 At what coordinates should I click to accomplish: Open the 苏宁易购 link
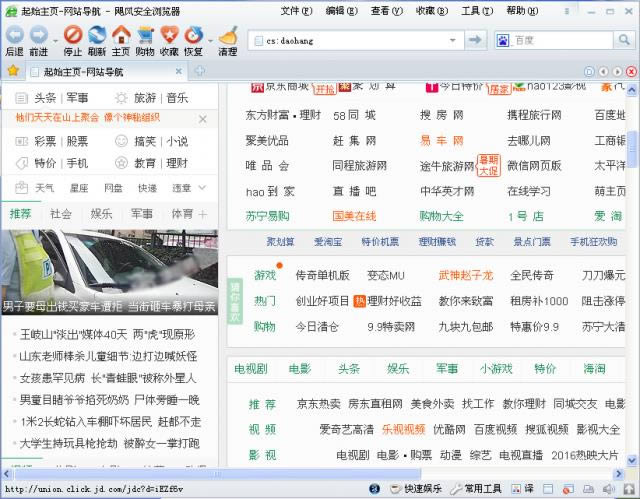tap(267, 216)
